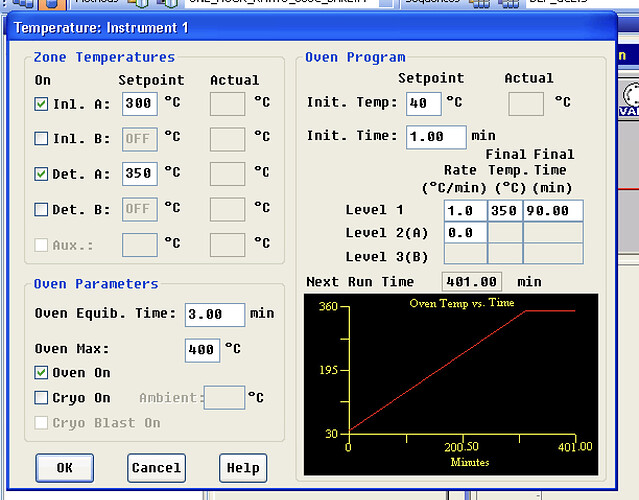
Task: Click the Level 2(A) Rate cell
Action: [x=465, y=233]
